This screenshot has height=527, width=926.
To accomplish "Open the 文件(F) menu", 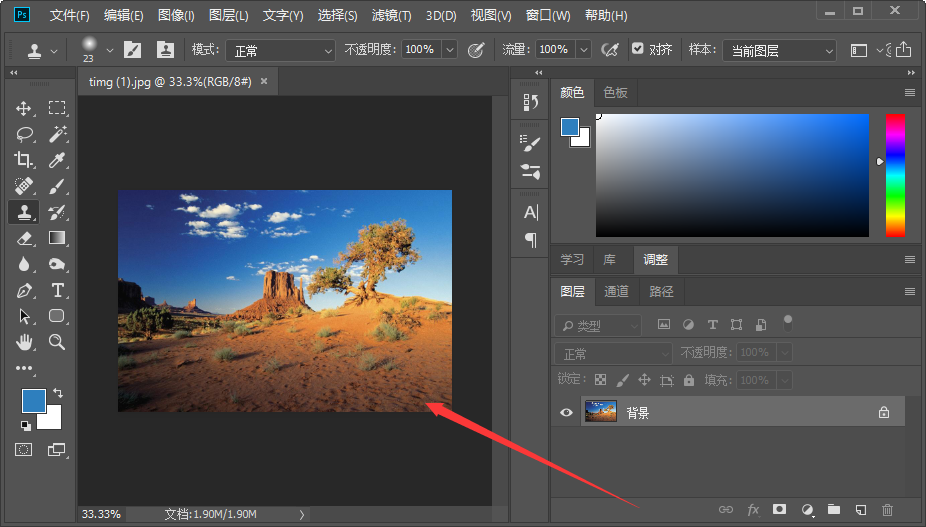I will (x=70, y=16).
